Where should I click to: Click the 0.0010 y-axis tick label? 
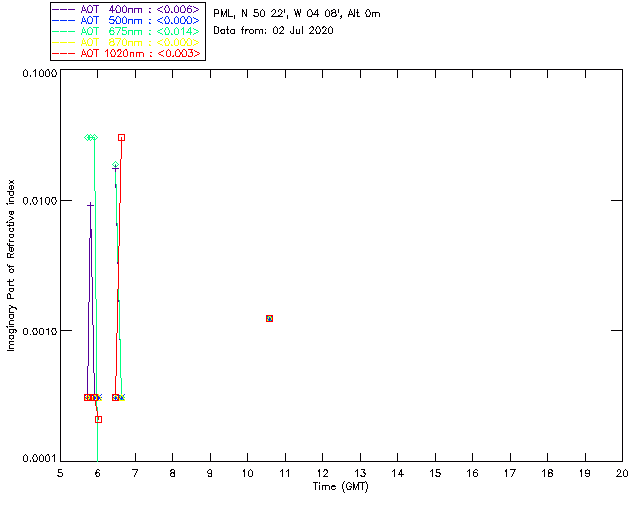(x=34, y=330)
